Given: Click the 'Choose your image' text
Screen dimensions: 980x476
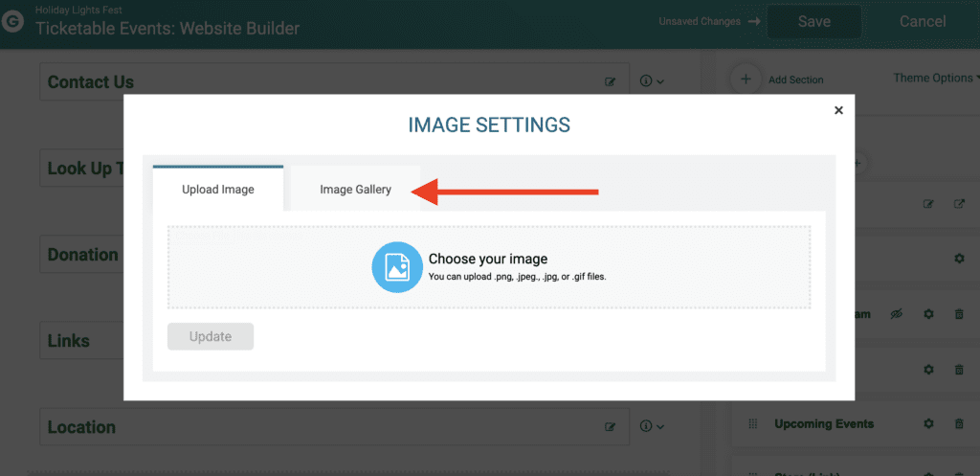Looking at the screenshot, I should (487, 259).
